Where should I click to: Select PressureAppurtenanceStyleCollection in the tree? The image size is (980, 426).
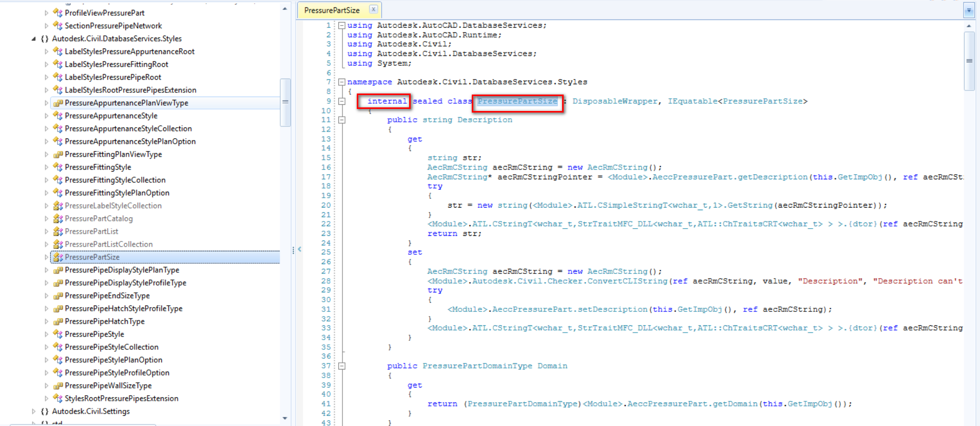[x=128, y=128]
